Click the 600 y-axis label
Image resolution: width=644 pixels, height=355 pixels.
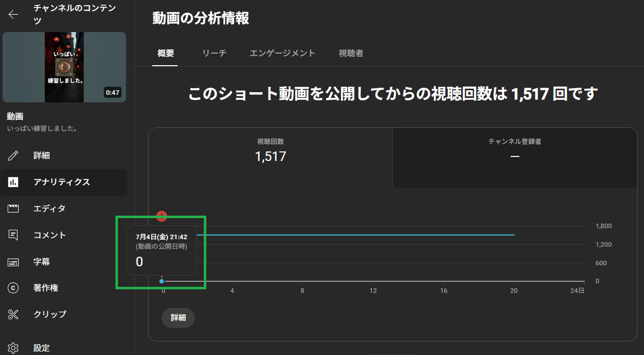coord(601,263)
